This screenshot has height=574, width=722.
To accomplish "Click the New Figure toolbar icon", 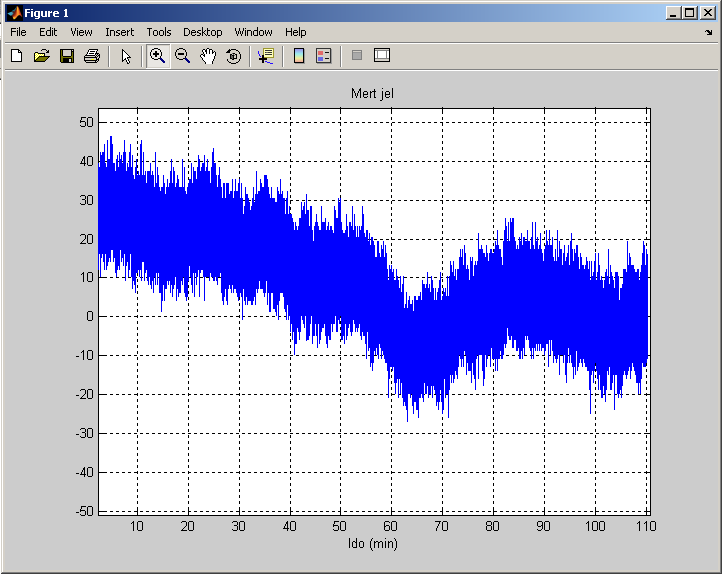I will click(x=16, y=56).
